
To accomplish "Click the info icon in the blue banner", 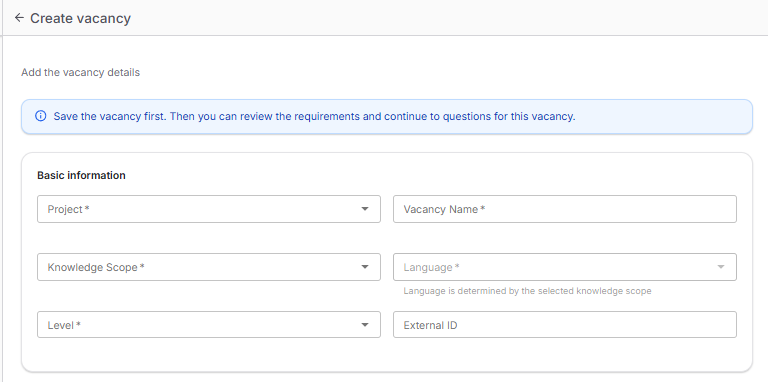I will [x=41, y=116].
